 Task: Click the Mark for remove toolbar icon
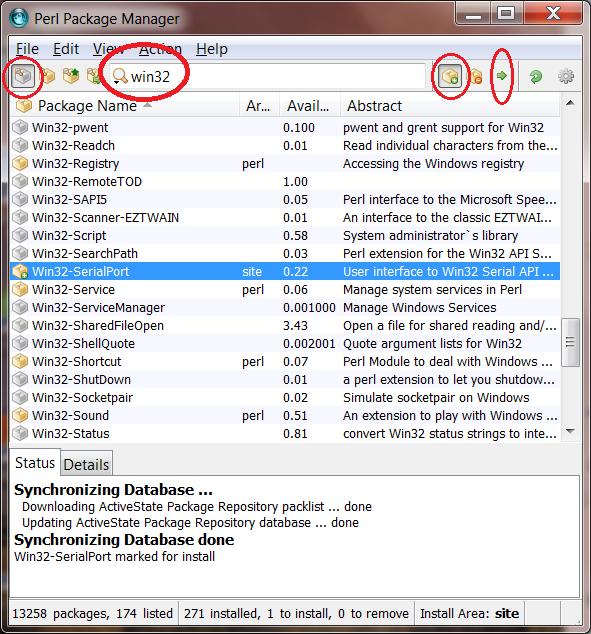coord(476,76)
